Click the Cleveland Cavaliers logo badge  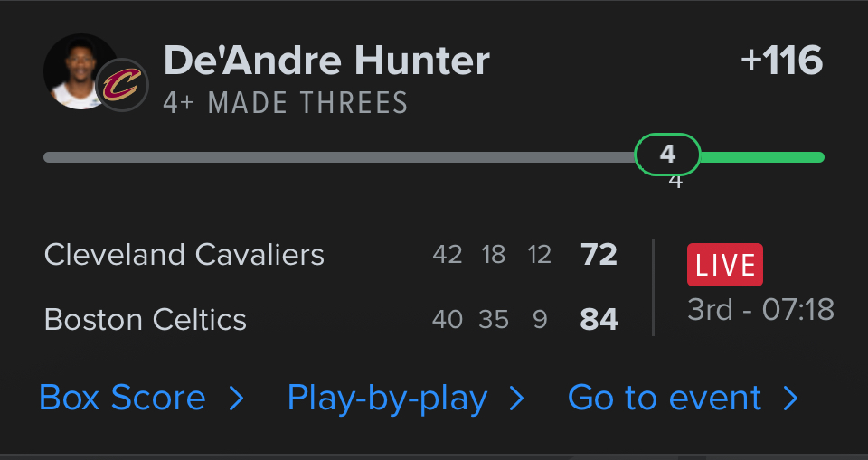coord(121,86)
